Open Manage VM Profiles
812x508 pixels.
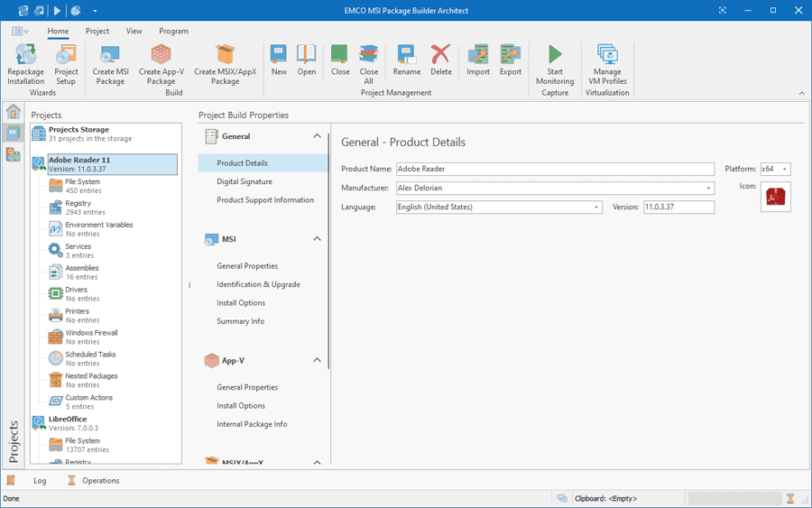click(607, 64)
